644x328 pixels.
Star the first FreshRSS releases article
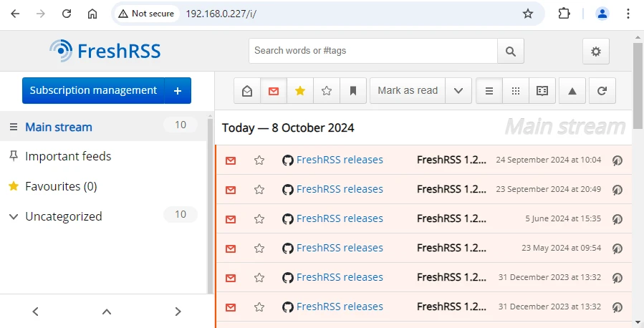pyautogui.click(x=259, y=160)
